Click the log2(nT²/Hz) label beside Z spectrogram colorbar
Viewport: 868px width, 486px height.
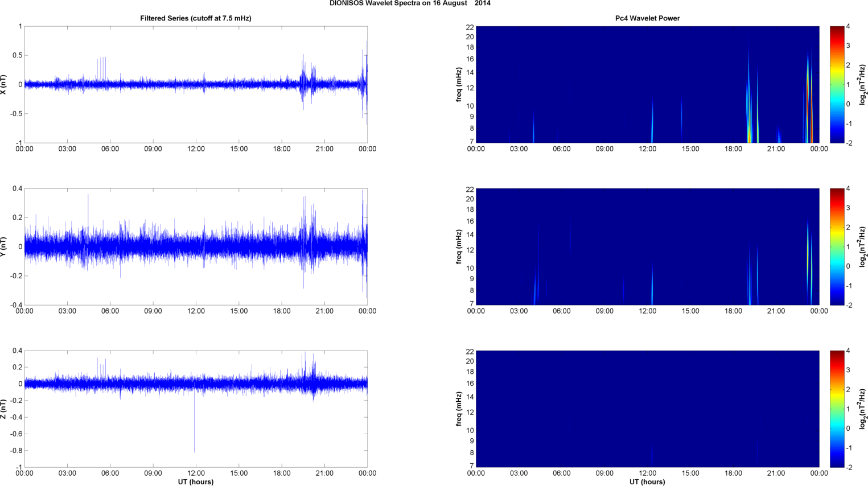[x=863, y=409]
